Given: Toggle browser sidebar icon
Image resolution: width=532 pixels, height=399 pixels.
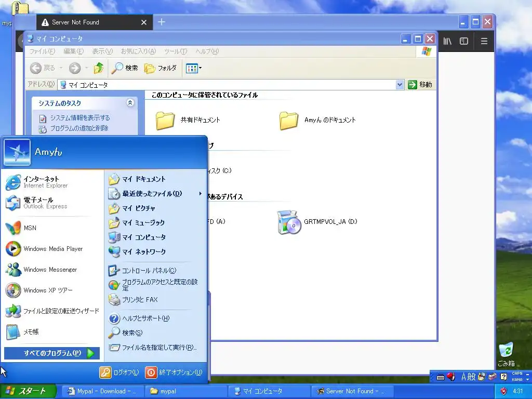Looking at the screenshot, I should (464, 41).
